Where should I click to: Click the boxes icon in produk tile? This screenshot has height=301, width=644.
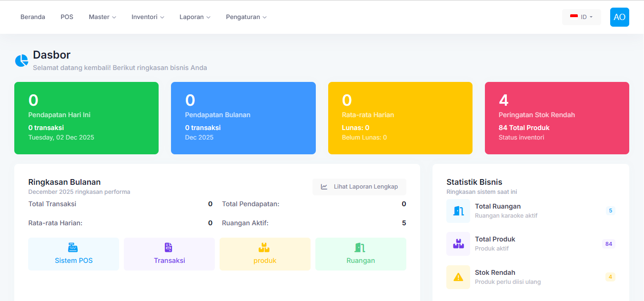[x=264, y=247]
